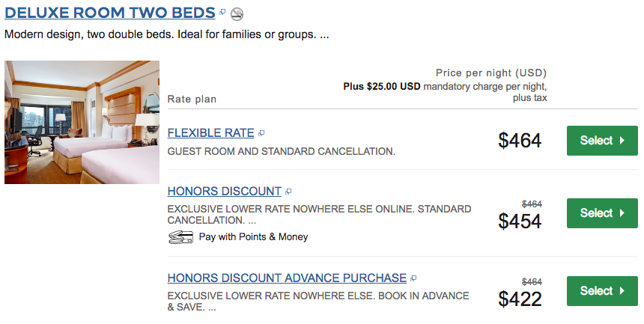Viewport: 644px width, 324px height.
Task: Click the $25.00 USD mandatory charge note
Action: coord(446,92)
